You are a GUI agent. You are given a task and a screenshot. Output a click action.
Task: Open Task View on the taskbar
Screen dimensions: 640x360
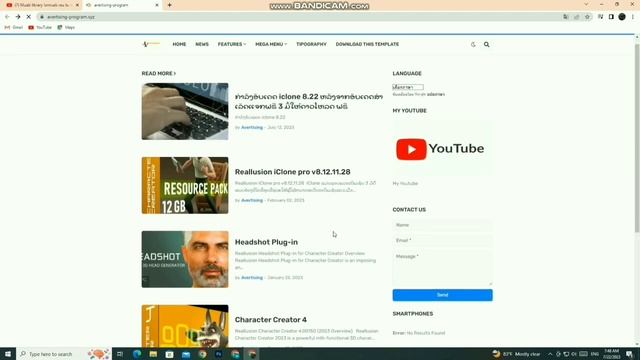point(120,354)
